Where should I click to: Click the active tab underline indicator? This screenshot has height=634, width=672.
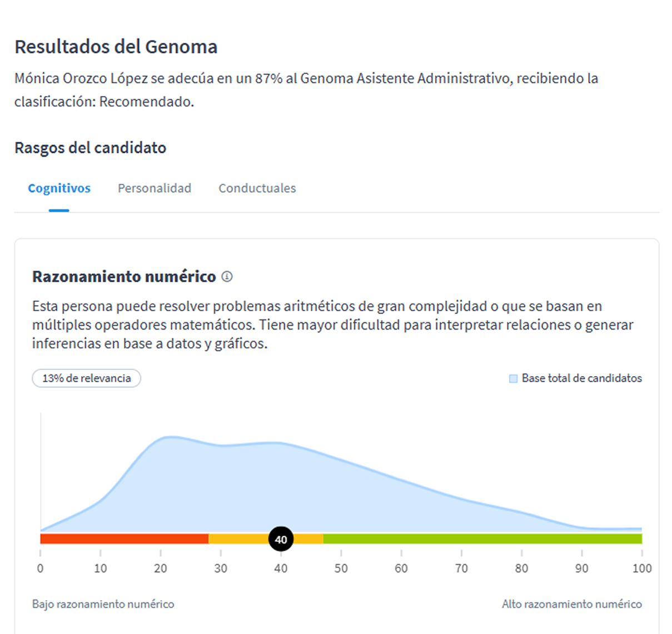click(59, 210)
